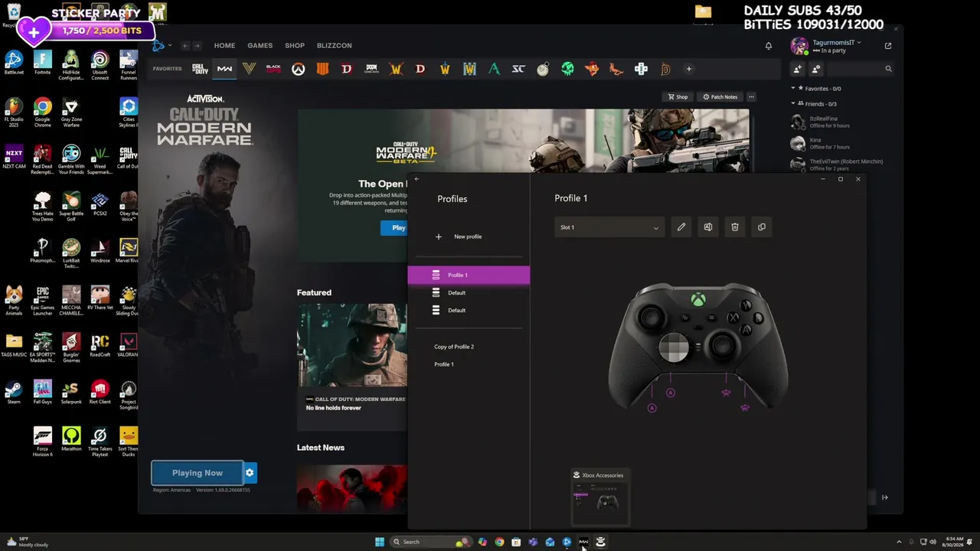Select the Overwatch favorite icon
Screen dimensions: 980x551
click(x=298, y=69)
